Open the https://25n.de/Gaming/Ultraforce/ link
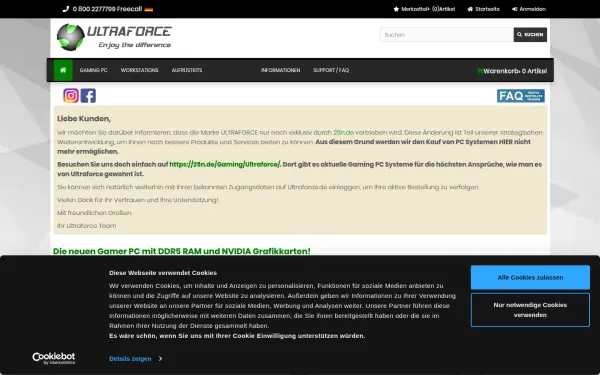 point(225,164)
